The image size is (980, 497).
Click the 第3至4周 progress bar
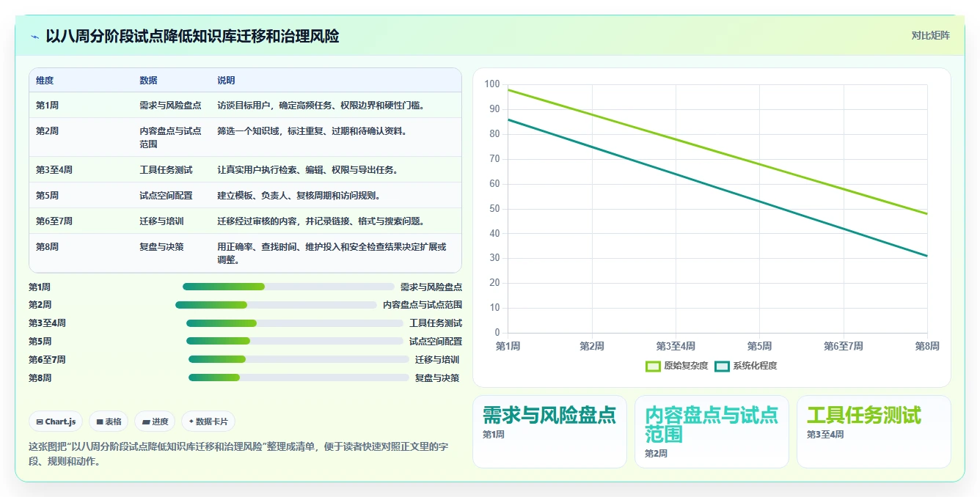(295, 323)
